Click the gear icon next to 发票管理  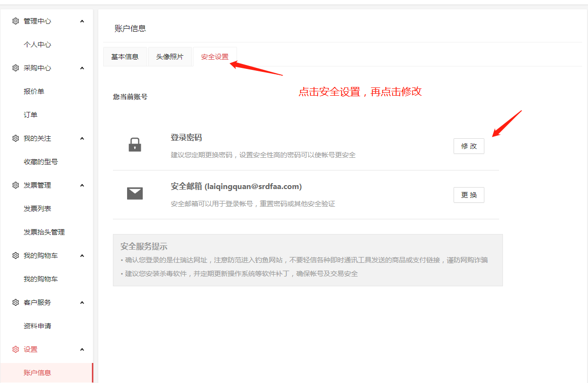(16, 185)
